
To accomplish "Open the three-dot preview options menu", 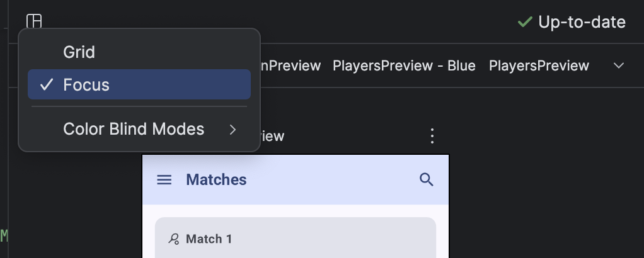I will [432, 136].
